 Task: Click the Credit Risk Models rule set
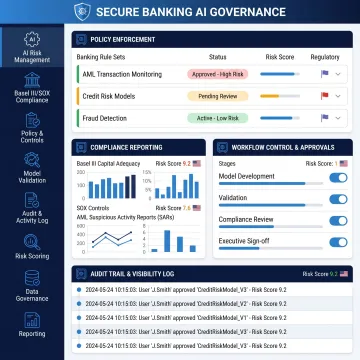[x=109, y=96]
